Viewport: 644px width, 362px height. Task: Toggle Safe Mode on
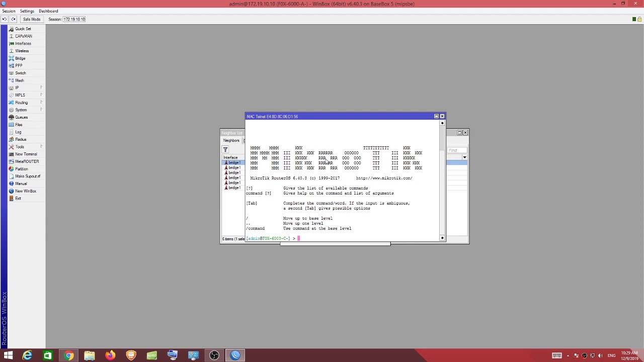pyautogui.click(x=31, y=19)
